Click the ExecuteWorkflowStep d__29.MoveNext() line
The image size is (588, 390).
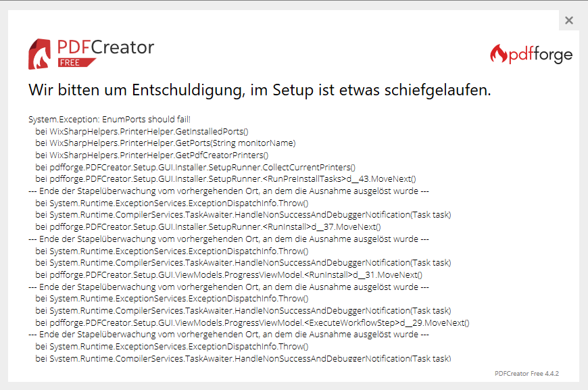252,323
